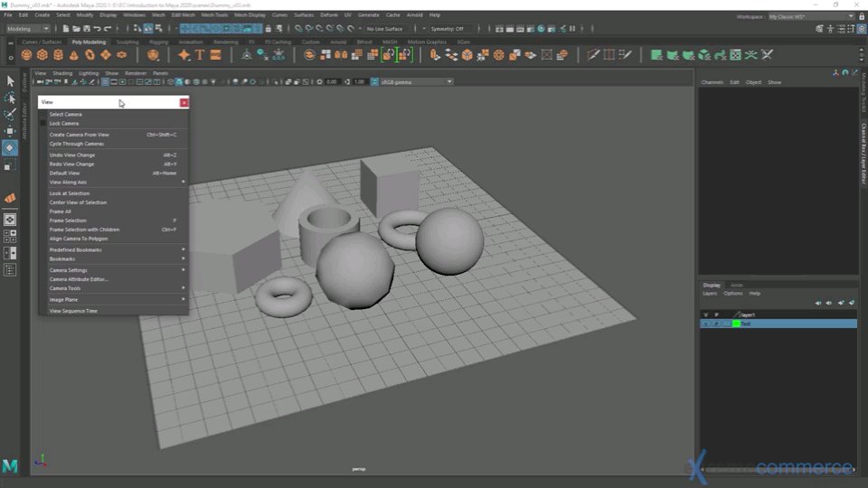Click the green X-shaped last shelf icon
This screenshot has width=868, height=488.
767,55
